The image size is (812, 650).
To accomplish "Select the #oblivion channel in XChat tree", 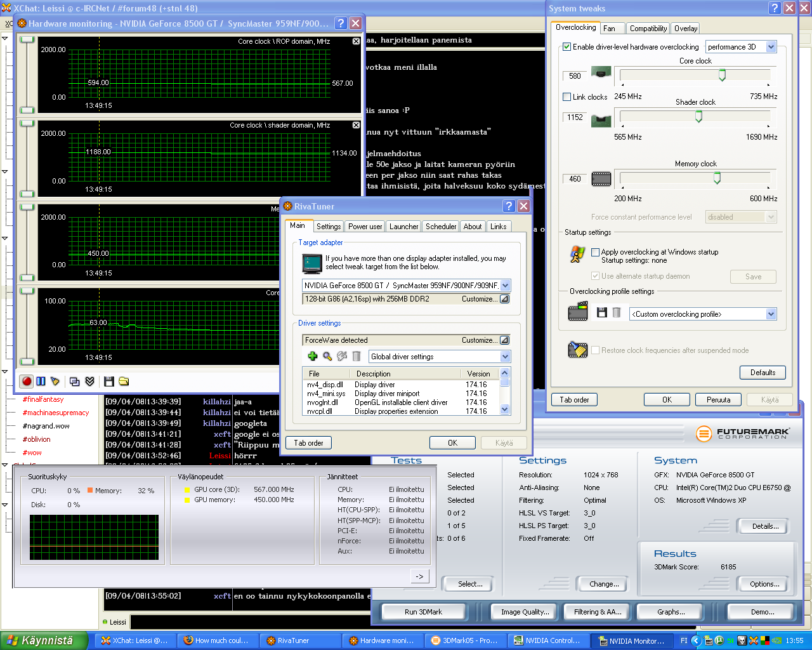I will [x=37, y=439].
